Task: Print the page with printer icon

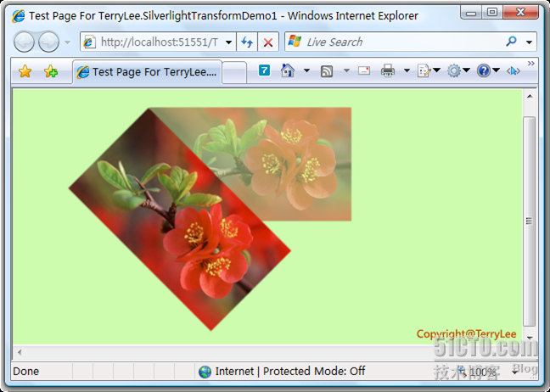Action: [388, 70]
